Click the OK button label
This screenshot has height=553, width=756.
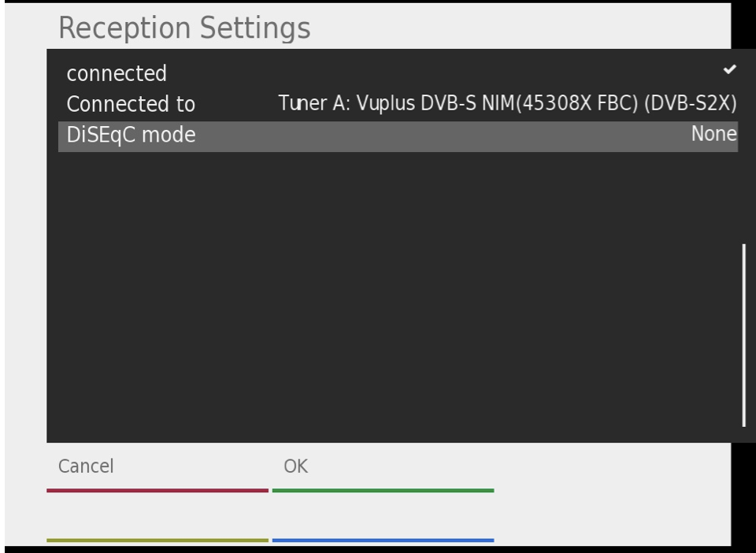295,466
